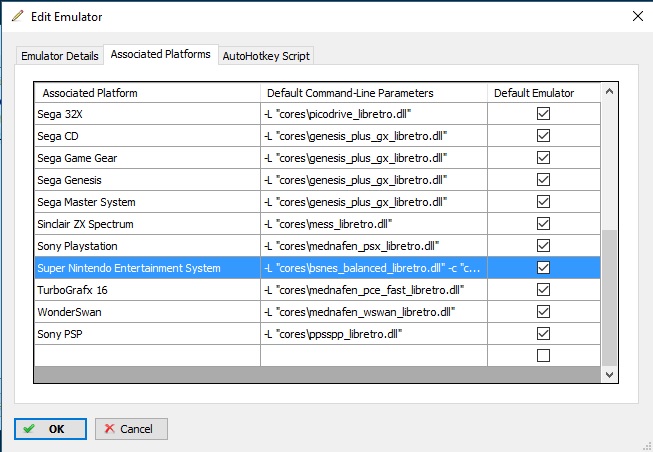Uncheck Default Emulator for Sega Game Gear
653x452 pixels.
(x=543, y=157)
